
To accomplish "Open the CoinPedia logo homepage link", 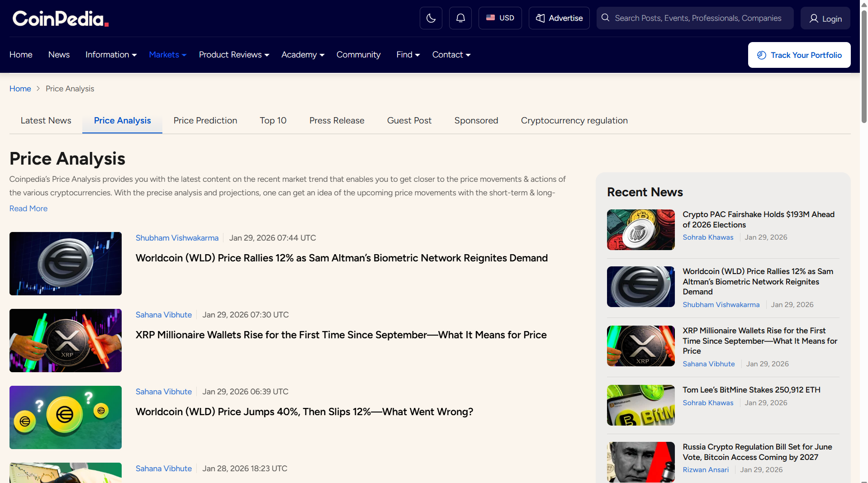I will (x=61, y=19).
